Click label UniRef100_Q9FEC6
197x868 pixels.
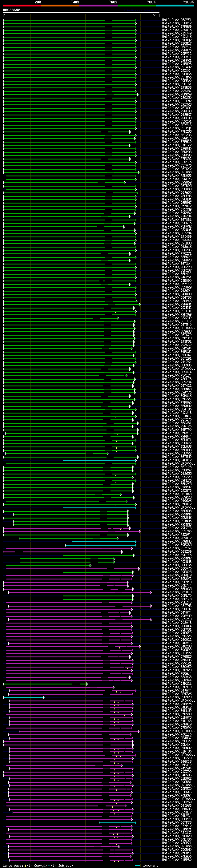point(177,481)
